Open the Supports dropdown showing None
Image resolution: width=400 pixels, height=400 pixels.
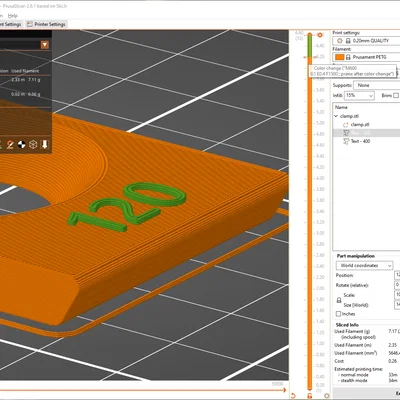[377, 85]
